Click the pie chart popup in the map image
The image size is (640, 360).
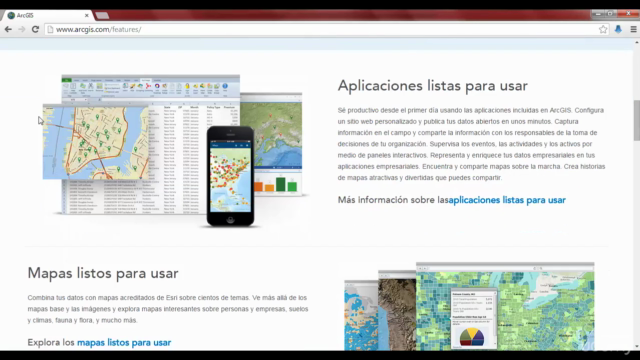tap(473, 319)
